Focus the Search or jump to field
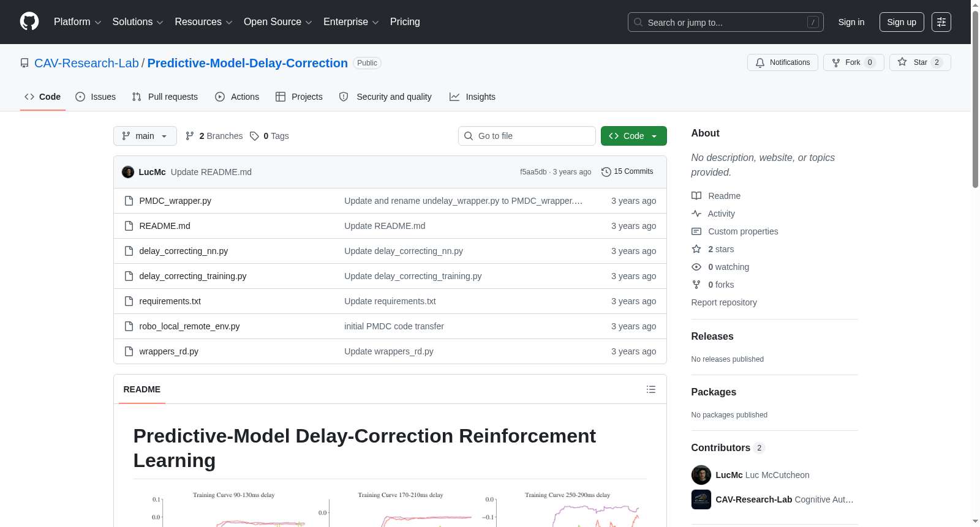The height and width of the screenshot is (527, 980). (726, 22)
